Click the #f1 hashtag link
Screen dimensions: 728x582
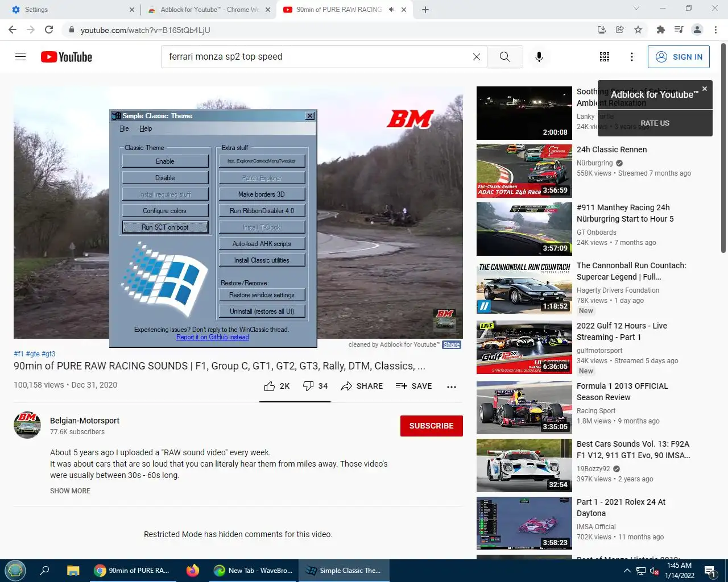pyautogui.click(x=19, y=354)
